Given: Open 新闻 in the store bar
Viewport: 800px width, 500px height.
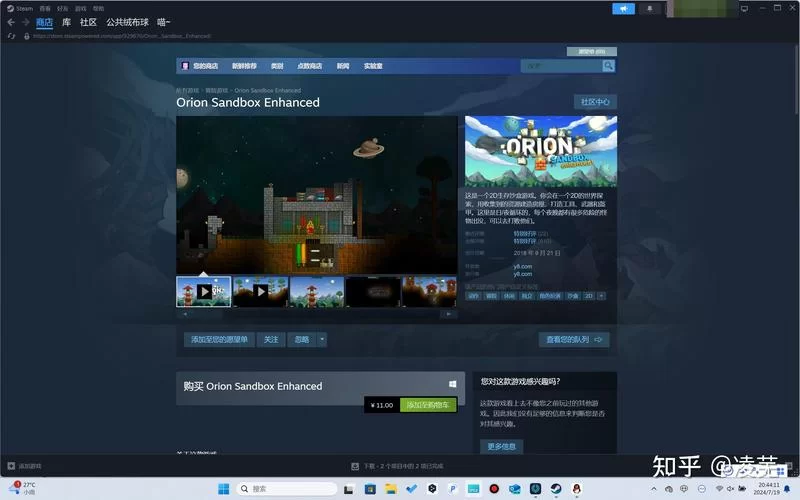Looking at the screenshot, I should pyautogui.click(x=343, y=66).
